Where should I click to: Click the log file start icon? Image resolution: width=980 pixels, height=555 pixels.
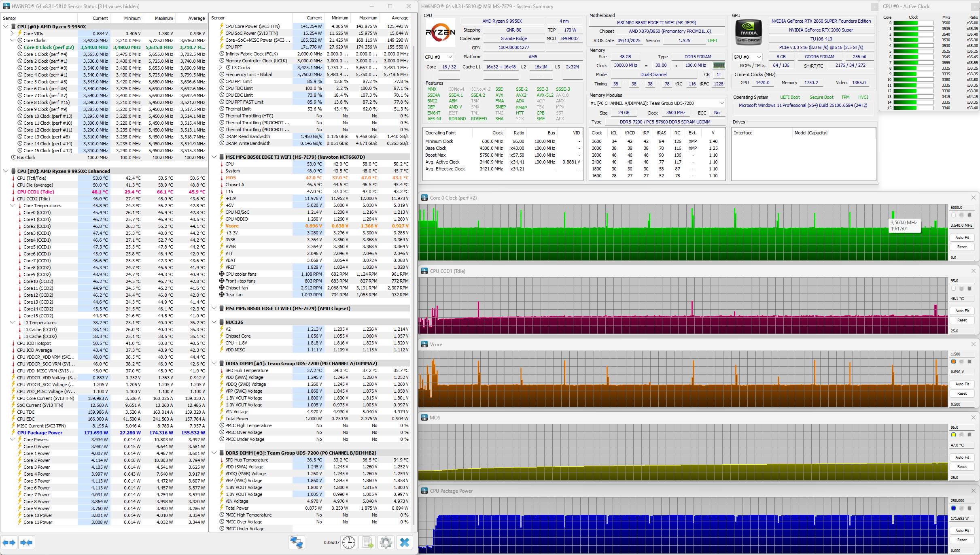point(367,542)
